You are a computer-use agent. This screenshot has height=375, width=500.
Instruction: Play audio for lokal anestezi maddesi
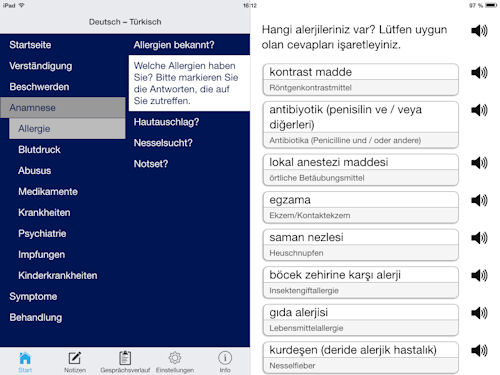click(479, 163)
